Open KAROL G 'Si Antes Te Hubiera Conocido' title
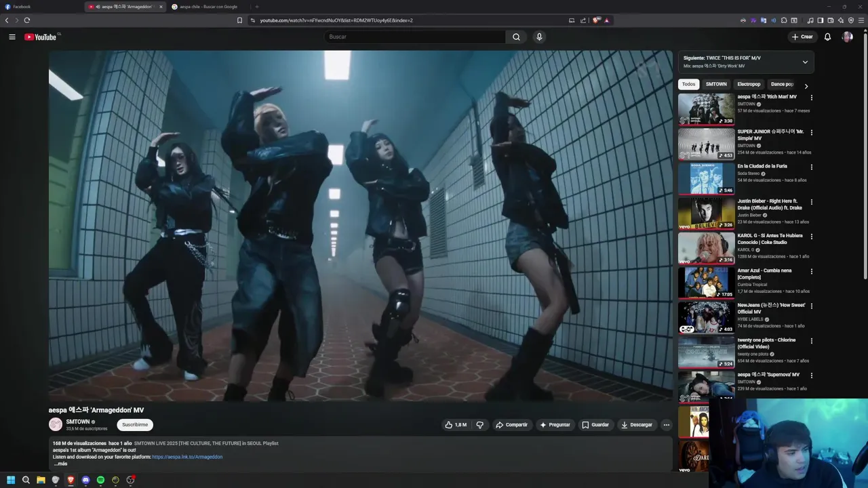The height and width of the screenshot is (488, 868). click(x=770, y=239)
